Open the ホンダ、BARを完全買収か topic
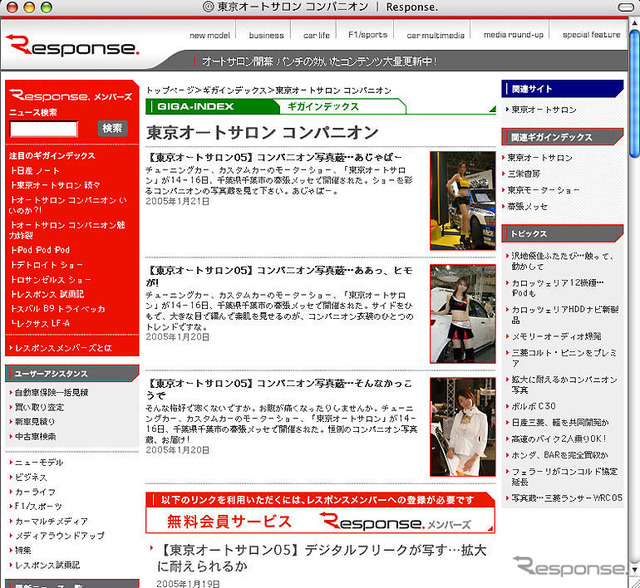Viewport: 640px width, 588px height. [559, 455]
